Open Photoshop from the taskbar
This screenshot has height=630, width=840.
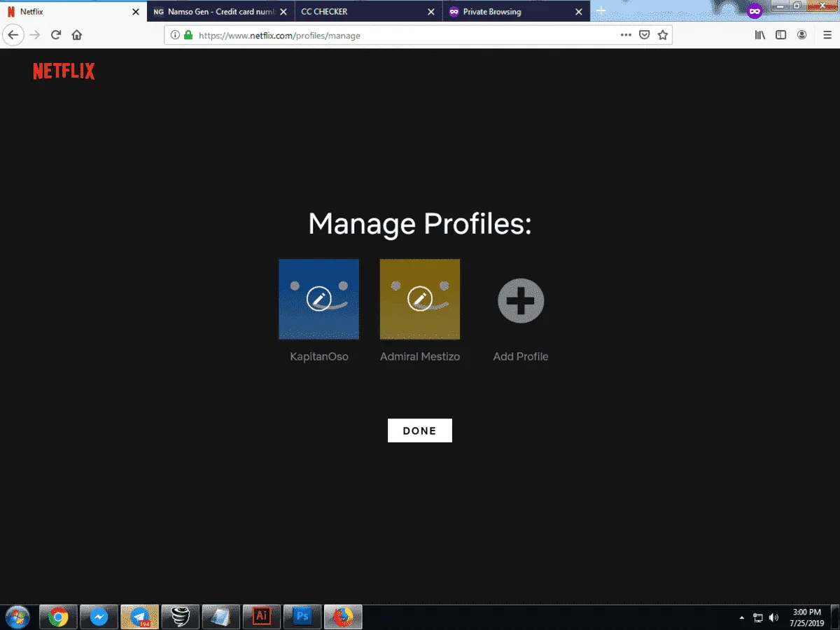[302, 617]
